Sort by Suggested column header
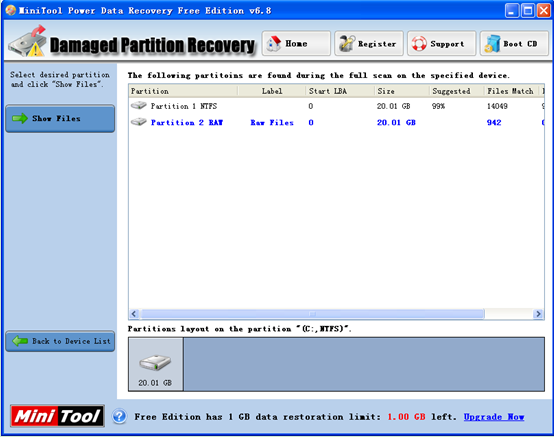 [x=457, y=91]
